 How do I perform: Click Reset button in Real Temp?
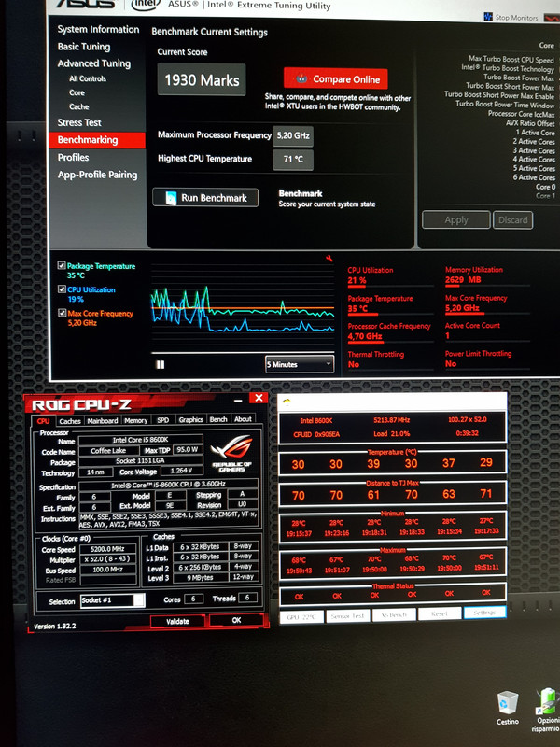pos(440,613)
